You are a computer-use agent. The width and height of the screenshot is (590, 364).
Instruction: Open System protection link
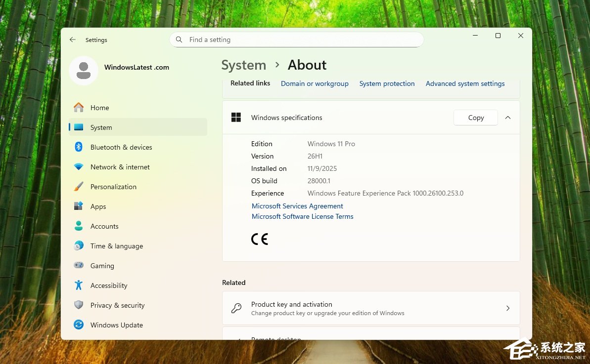(387, 83)
